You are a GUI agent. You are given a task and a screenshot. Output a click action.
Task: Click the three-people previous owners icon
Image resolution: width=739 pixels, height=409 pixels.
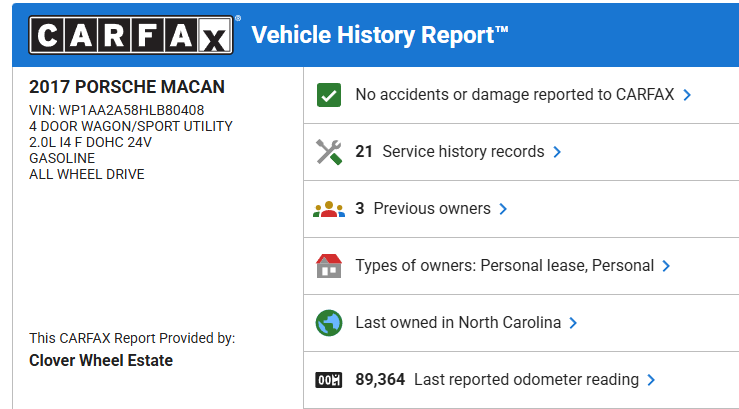tap(329, 209)
